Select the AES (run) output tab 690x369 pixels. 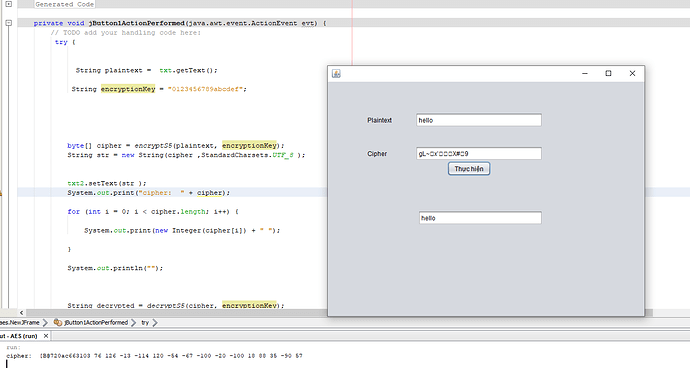19,336
